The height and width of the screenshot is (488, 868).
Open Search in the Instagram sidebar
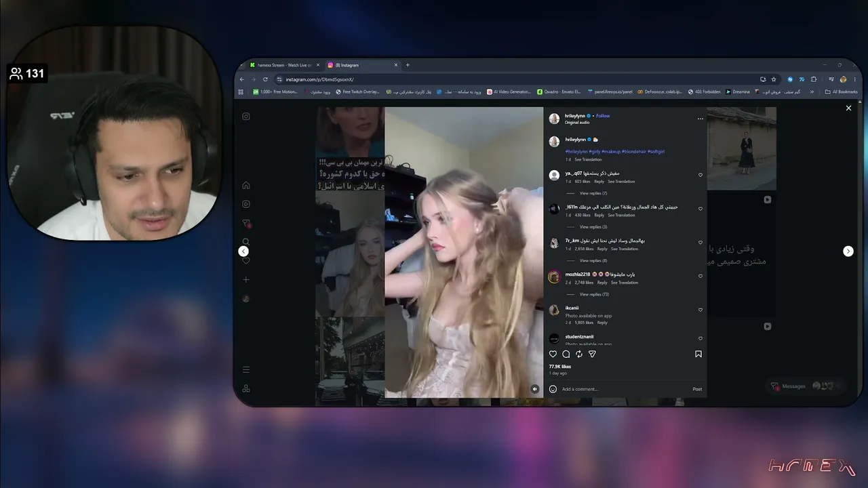click(246, 242)
